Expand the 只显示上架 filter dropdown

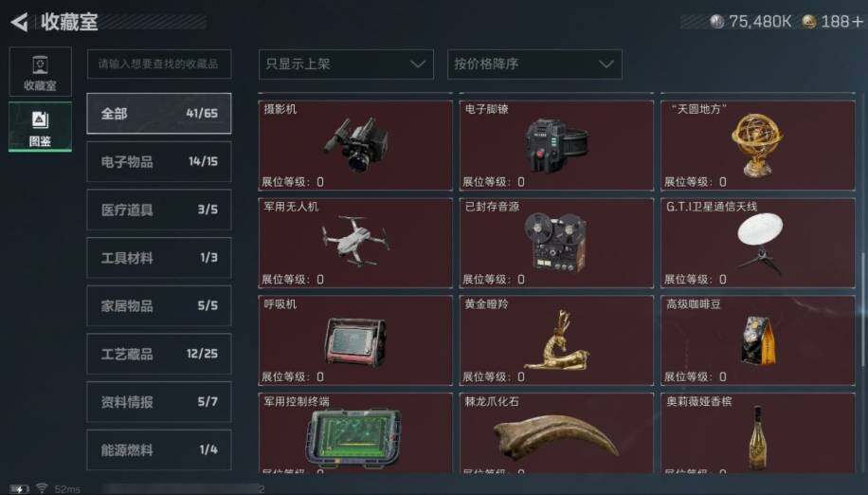pos(346,64)
